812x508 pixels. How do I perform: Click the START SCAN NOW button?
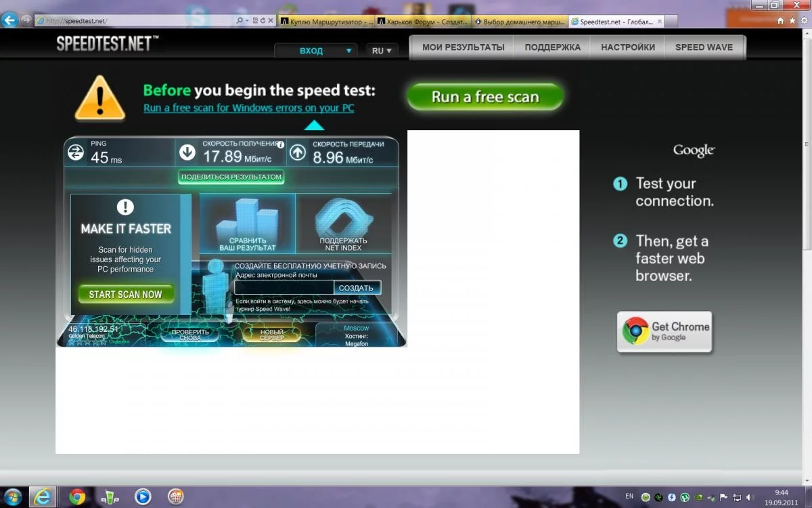126,295
